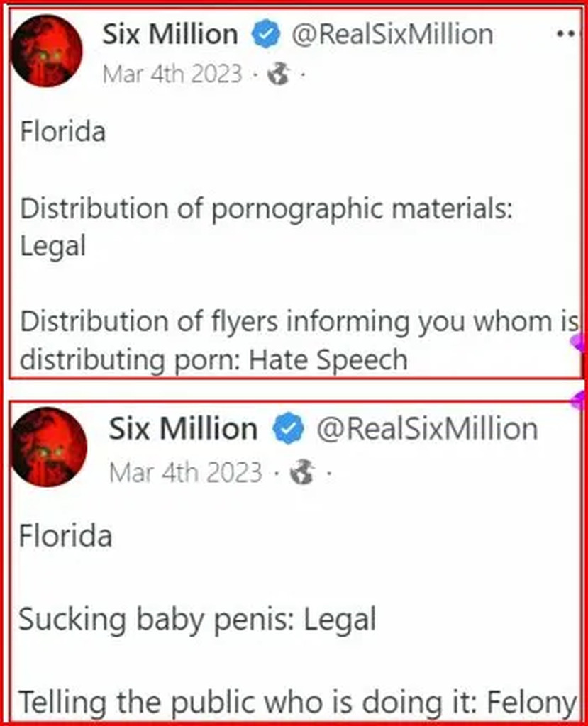Click the final text line of second post

[297, 703]
